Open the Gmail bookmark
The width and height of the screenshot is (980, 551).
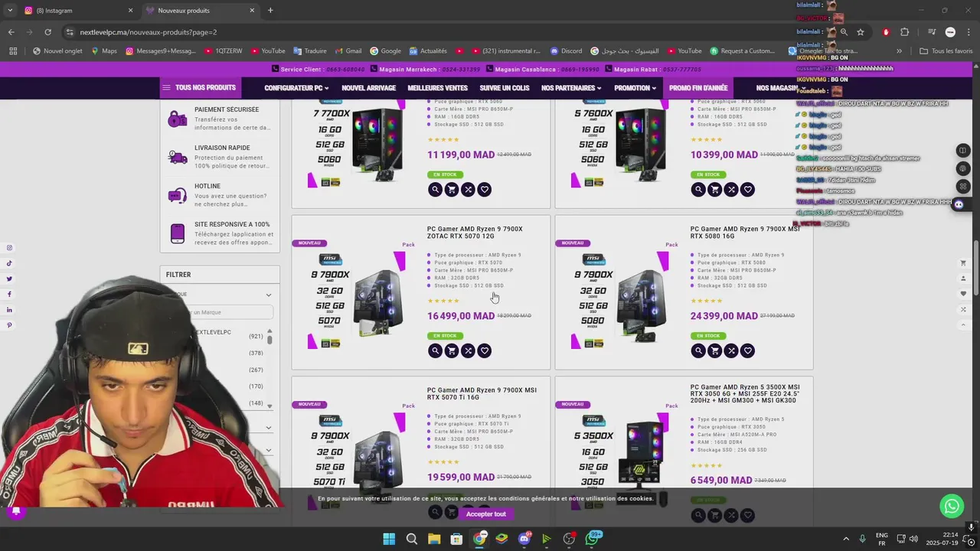pos(348,51)
